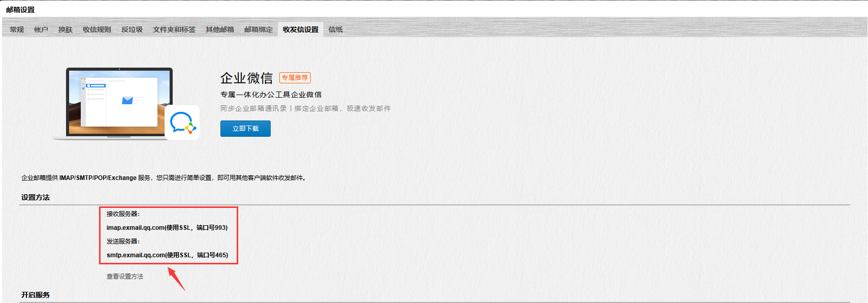Open the 邮箱绑定 tab
The width and height of the screenshot is (868, 303).
coord(259,29)
